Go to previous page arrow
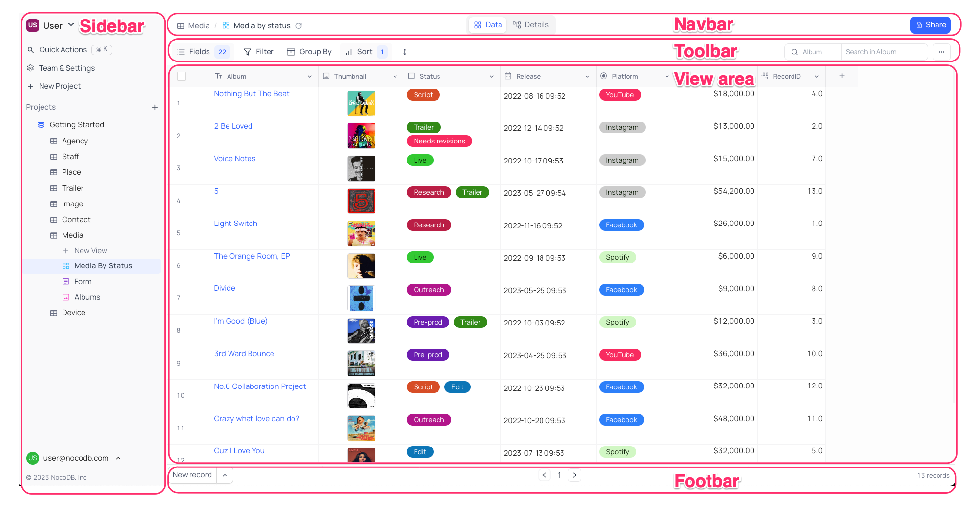The width and height of the screenshot is (980, 508). (x=544, y=475)
